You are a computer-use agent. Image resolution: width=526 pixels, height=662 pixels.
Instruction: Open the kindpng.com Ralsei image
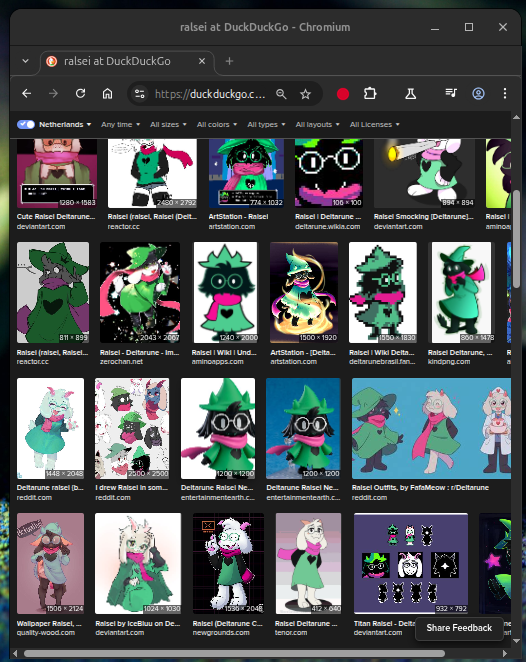461,292
